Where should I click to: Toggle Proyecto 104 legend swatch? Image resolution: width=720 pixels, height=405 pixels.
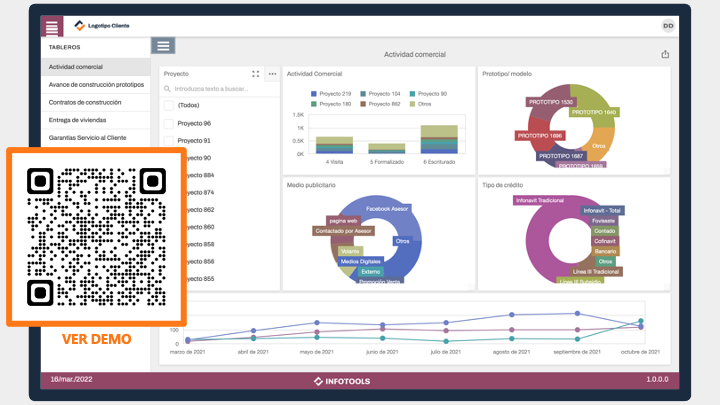363,94
